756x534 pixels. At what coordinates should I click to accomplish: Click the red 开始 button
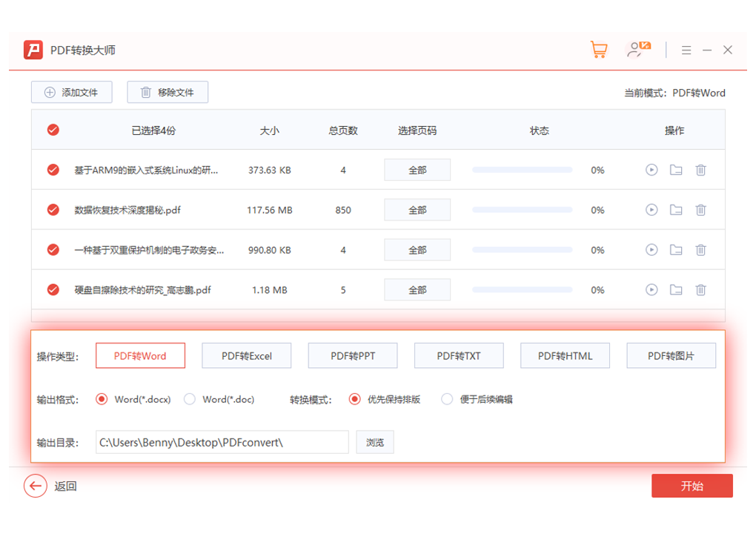[692, 486]
